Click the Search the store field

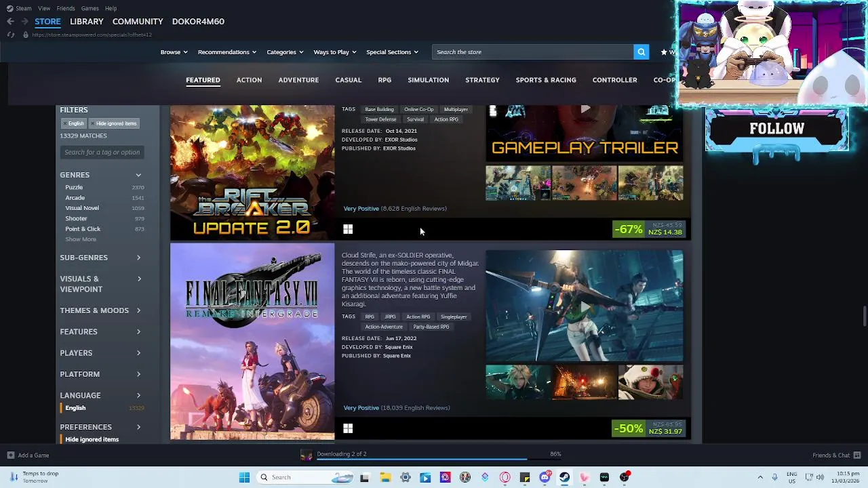[534, 52]
